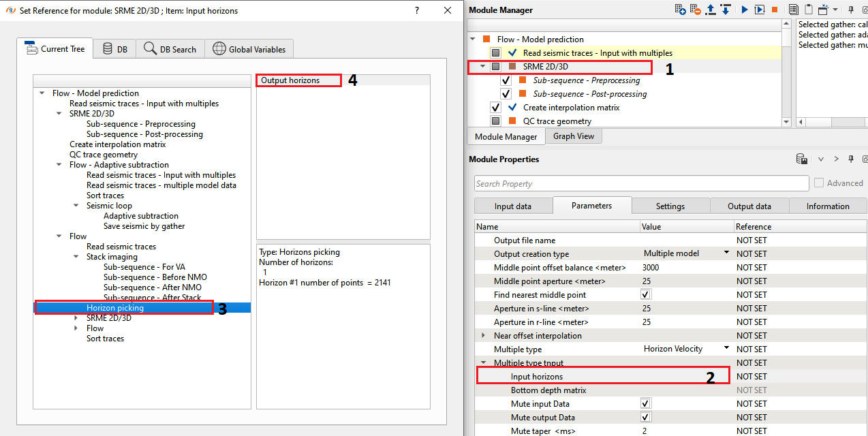Viewport: 868px width, 436px height.
Task: Select Horizon picking in the tree
Action: 115,308
